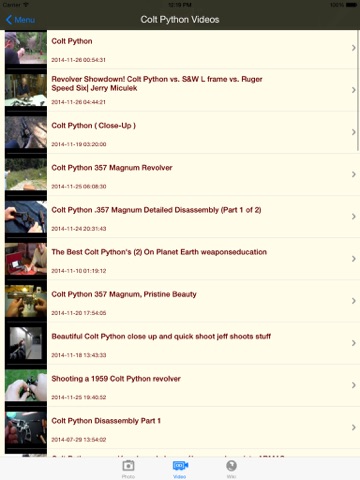The height and width of the screenshot is (480, 360).
Task: Click the date 2014-11-25 19:40:52
Action: 79,397
